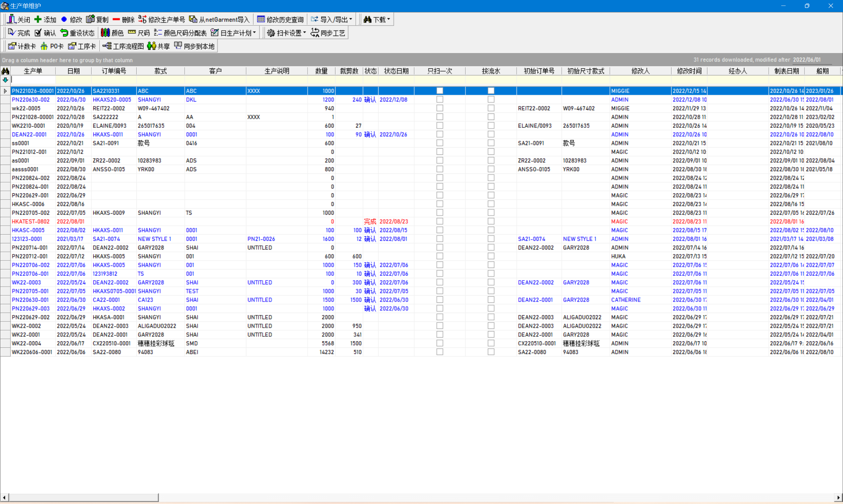Sort by the 裁剪数 column header
This screenshot has height=504, width=843.
(x=349, y=71)
